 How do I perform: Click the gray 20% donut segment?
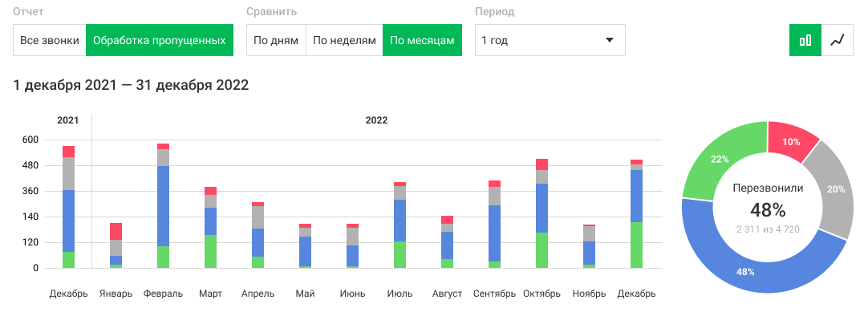pyautogui.click(x=829, y=189)
